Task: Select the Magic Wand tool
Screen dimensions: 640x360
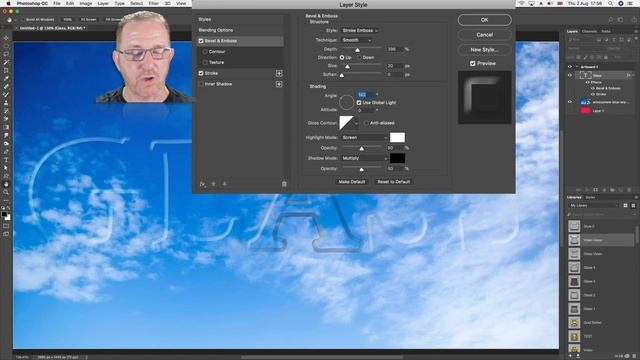Action: pos(6,62)
